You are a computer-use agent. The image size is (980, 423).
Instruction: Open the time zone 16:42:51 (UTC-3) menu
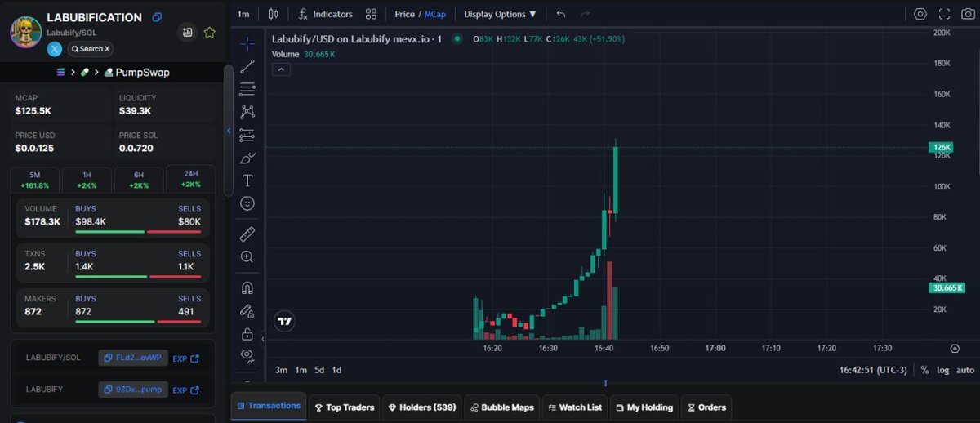873,370
